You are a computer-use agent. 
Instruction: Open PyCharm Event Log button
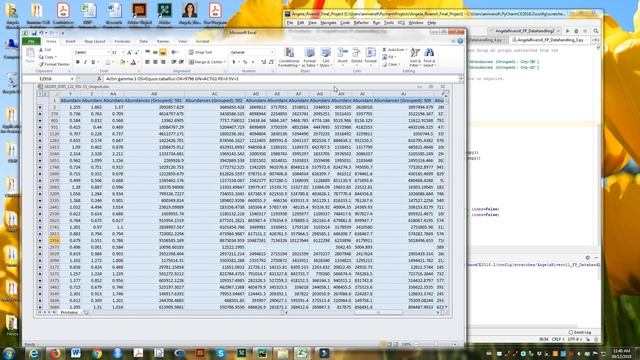[x=580, y=332]
